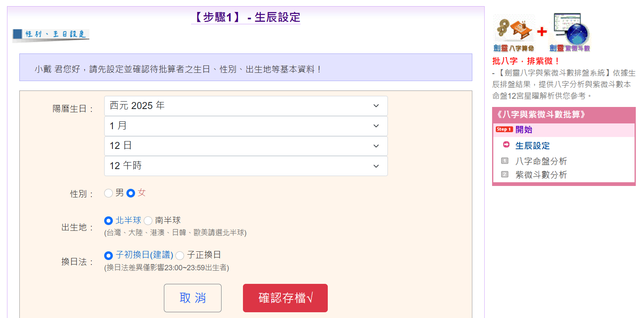
Task: Go to 紫微斗數分析 in the sidebar menu
Action: pyautogui.click(x=541, y=175)
